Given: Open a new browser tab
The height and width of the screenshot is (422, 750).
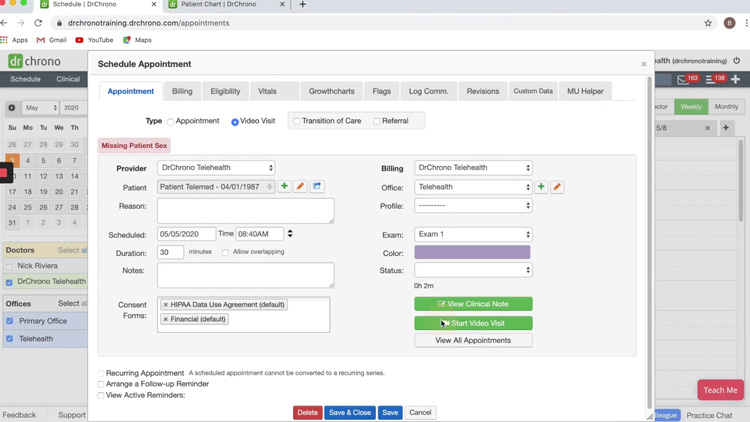Looking at the screenshot, I should pyautogui.click(x=302, y=4).
